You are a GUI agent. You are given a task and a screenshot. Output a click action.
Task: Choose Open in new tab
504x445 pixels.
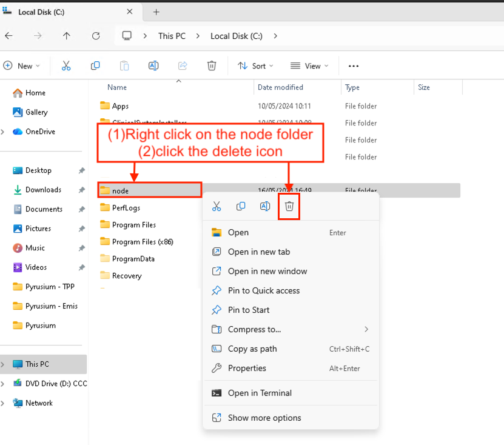[x=291, y=252]
